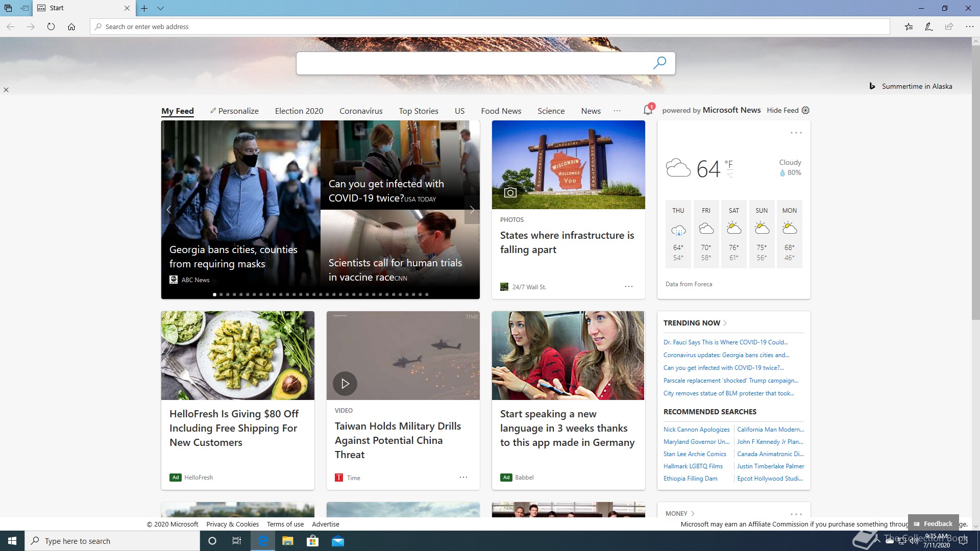The width and height of the screenshot is (980, 551).
Task: Set these tabs aside icon
Action: 24,8
